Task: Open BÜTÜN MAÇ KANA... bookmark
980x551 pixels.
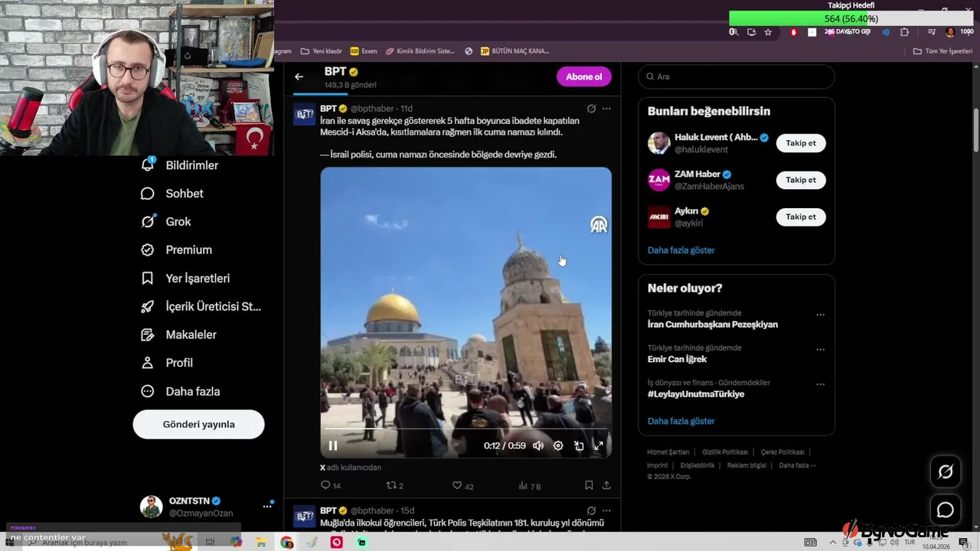Action: 514,51
